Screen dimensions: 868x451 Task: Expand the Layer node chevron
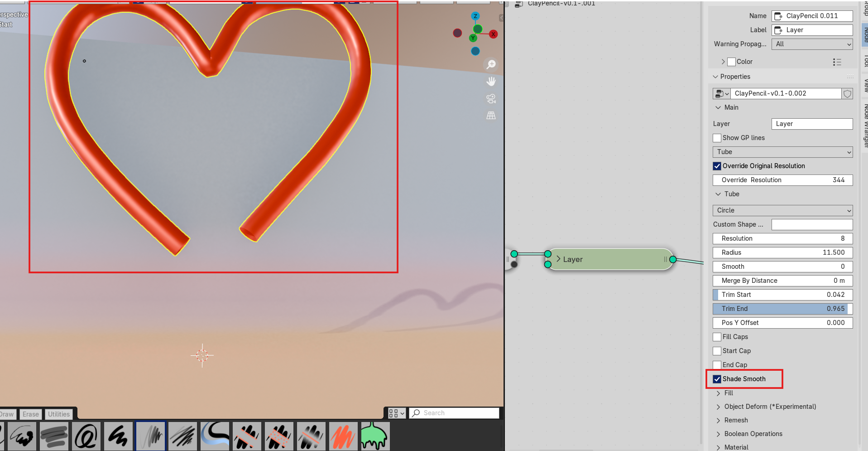point(558,259)
